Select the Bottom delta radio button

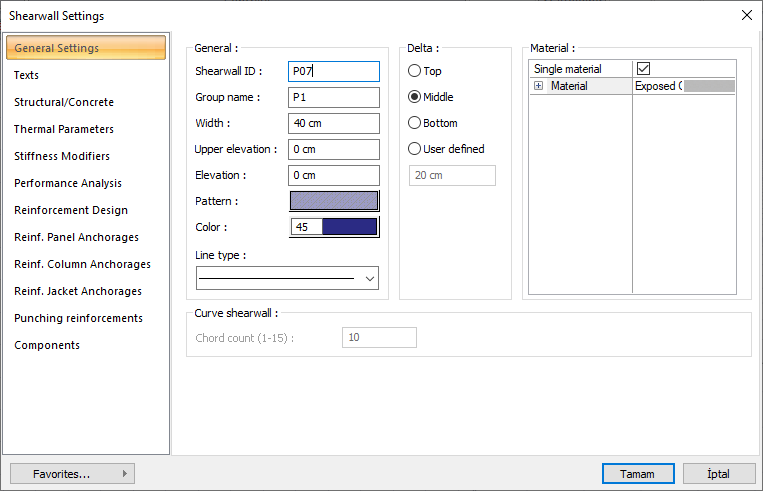(415, 123)
